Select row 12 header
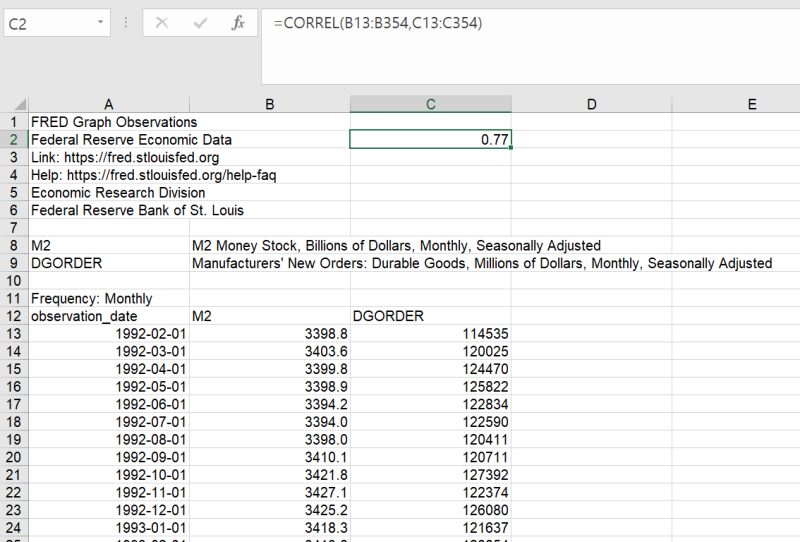The width and height of the screenshot is (800, 542). tap(14, 316)
